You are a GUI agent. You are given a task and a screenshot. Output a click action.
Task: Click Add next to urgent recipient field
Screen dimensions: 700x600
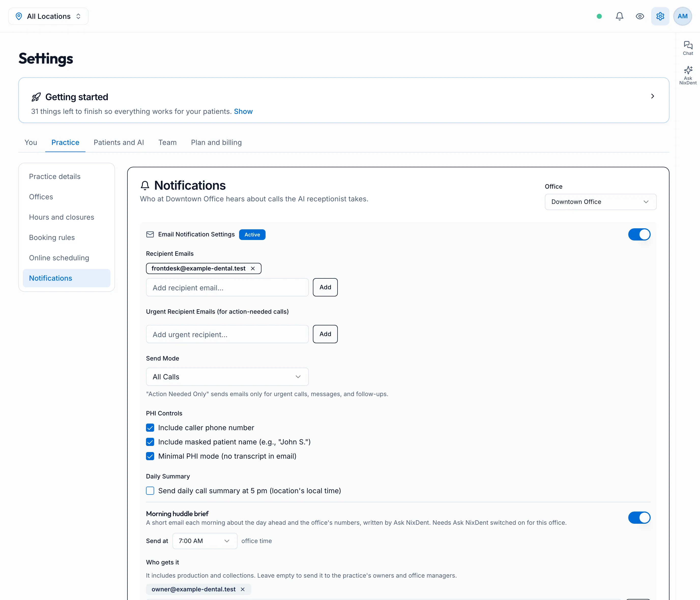point(325,334)
